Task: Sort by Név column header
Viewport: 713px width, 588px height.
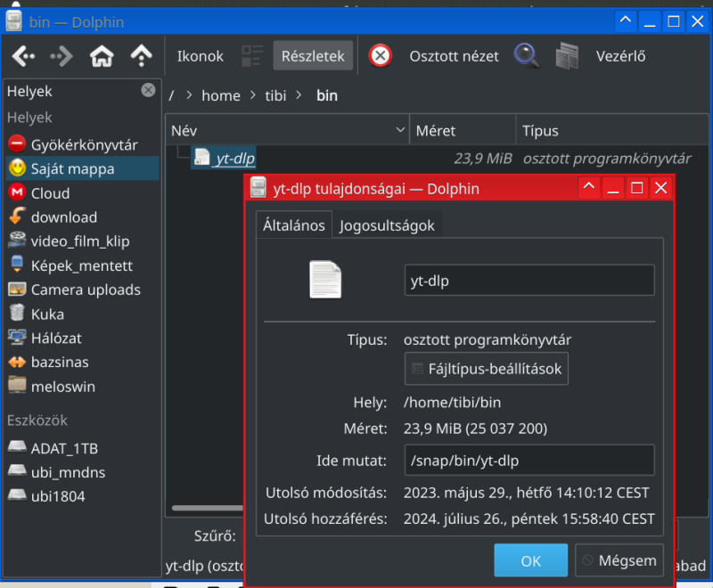Action: (287, 131)
